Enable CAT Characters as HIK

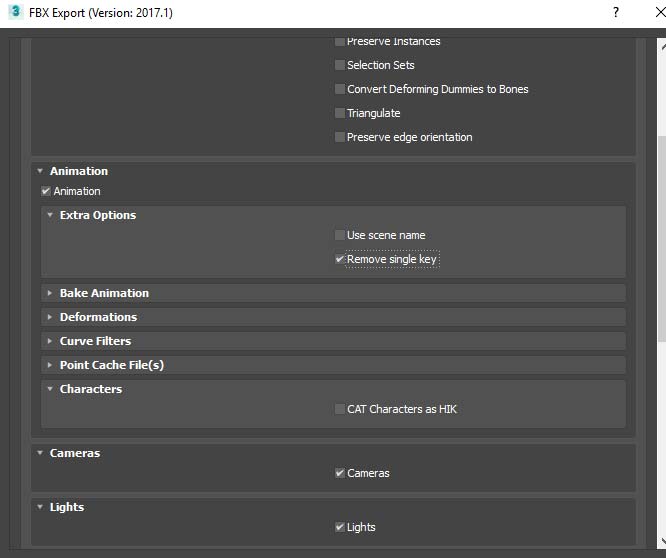[339, 409]
